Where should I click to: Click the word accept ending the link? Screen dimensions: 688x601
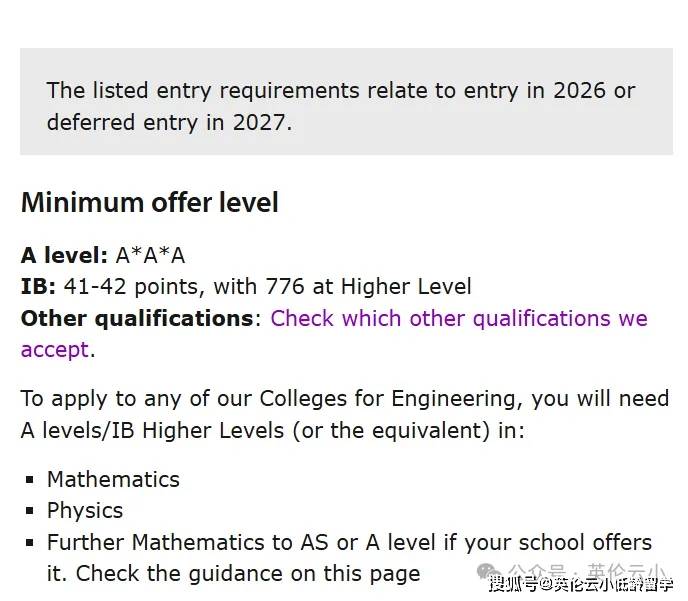point(55,351)
